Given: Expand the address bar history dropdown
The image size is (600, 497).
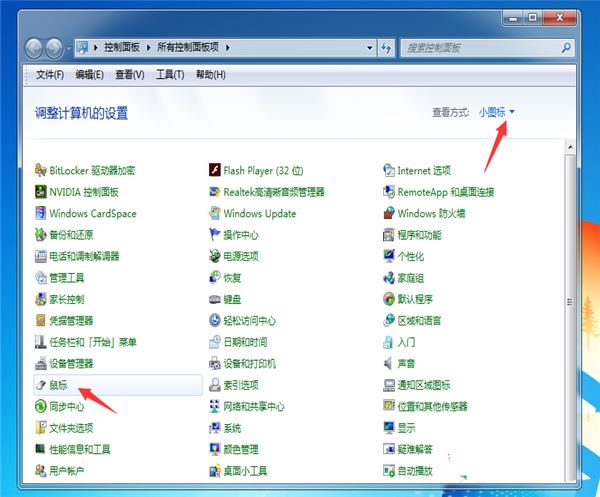Looking at the screenshot, I should pos(370,48).
